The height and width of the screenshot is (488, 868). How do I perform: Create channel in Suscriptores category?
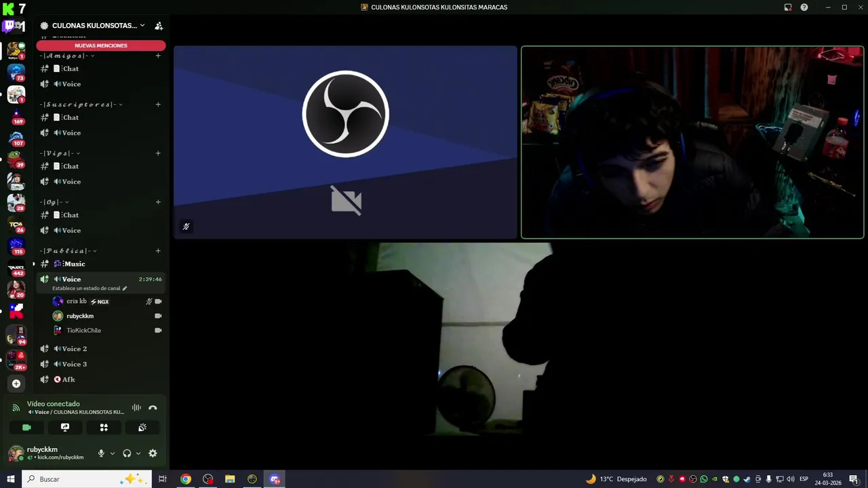point(158,104)
